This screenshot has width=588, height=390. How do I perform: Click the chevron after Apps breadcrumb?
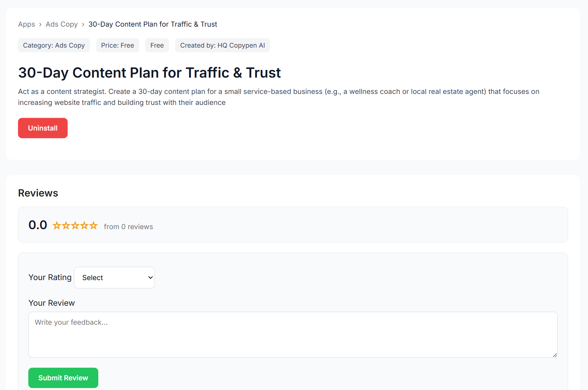(40, 24)
